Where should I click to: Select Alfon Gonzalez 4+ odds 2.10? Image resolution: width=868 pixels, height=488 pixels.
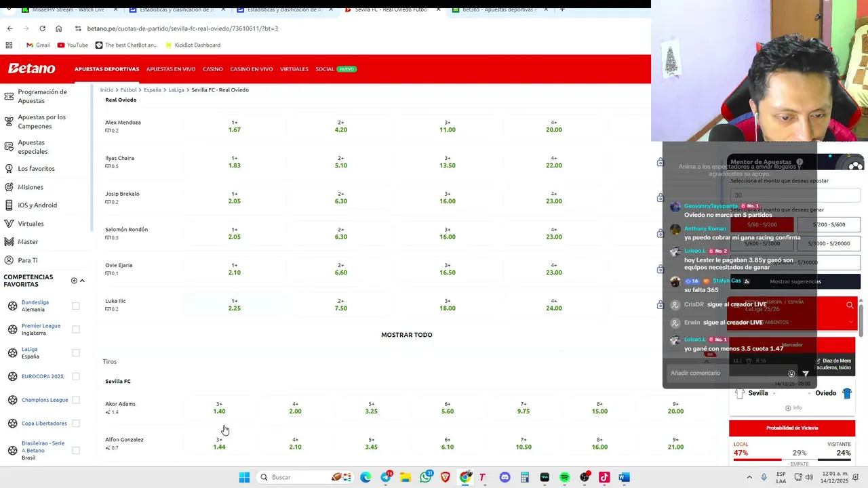pos(295,443)
